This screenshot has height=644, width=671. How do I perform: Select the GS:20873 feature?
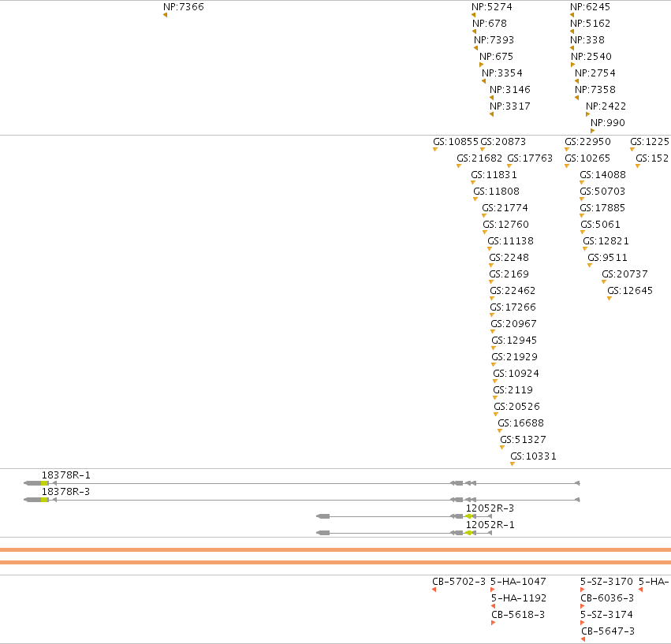pyautogui.click(x=503, y=142)
